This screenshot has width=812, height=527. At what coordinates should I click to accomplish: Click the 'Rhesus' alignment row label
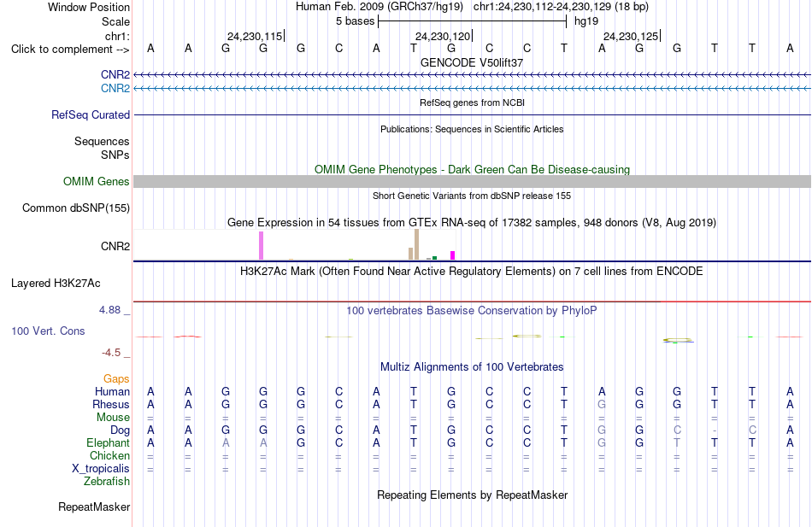pyautogui.click(x=111, y=405)
